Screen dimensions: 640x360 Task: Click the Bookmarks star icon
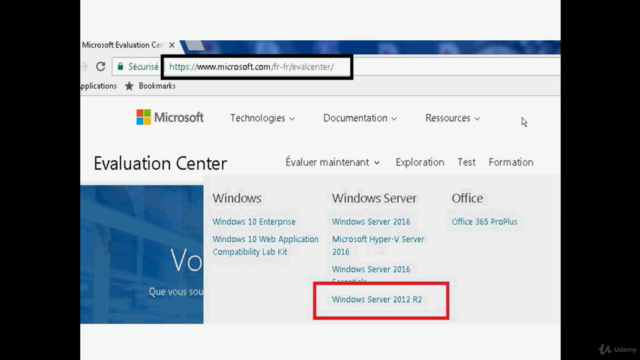pyautogui.click(x=129, y=86)
